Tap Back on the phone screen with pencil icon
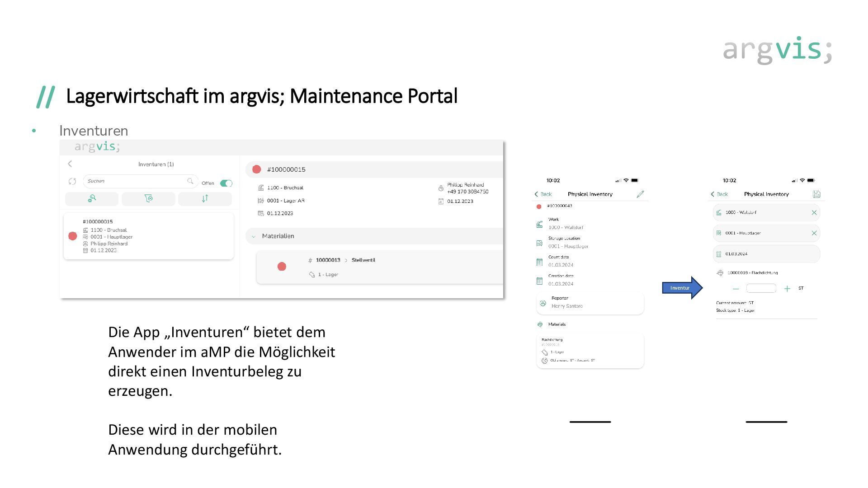Screen dimensions: 868x488 coord(543,194)
